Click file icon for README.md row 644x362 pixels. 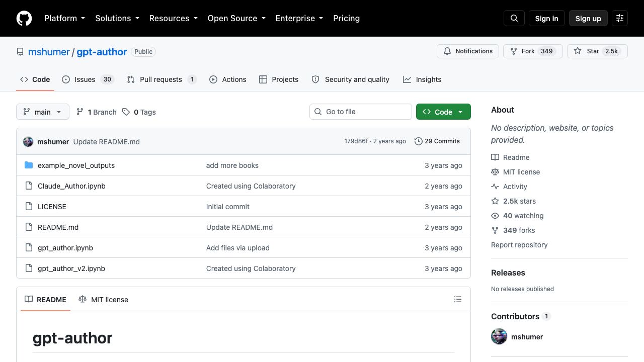[x=29, y=227]
